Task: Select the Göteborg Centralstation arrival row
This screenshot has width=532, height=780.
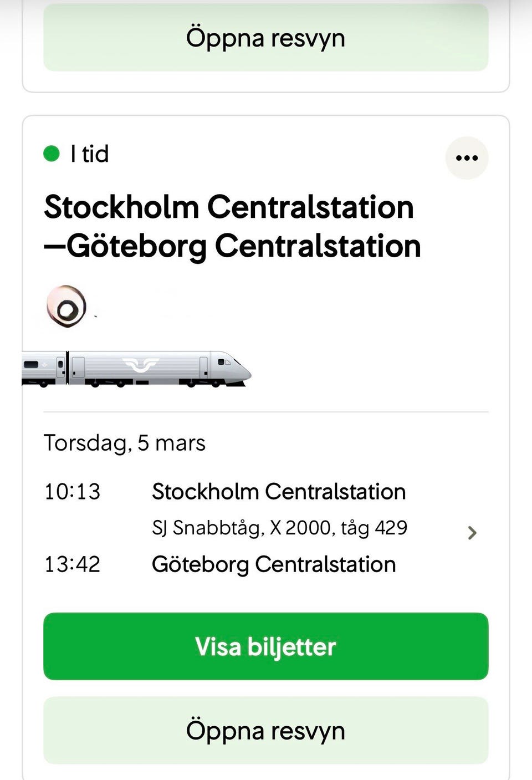Action: [x=274, y=564]
